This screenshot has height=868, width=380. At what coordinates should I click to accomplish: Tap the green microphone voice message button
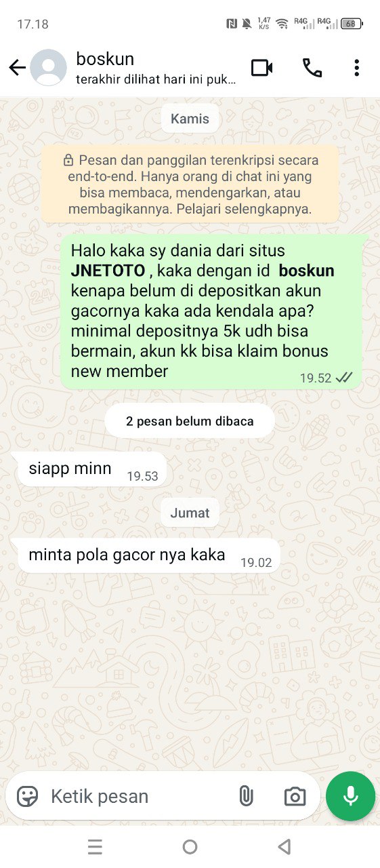tap(350, 796)
